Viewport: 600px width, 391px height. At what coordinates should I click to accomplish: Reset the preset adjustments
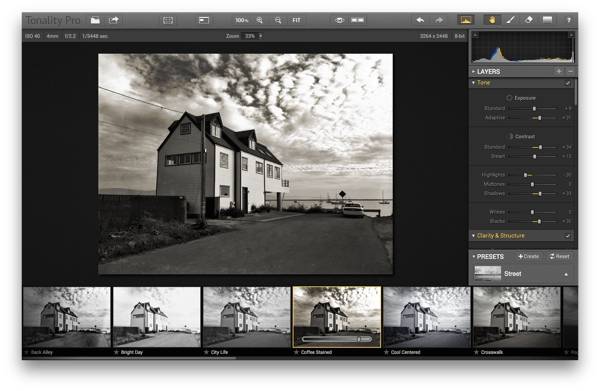[559, 256]
